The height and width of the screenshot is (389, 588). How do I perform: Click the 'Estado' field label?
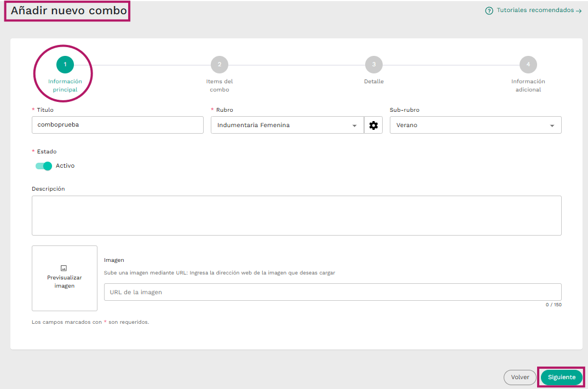click(47, 152)
